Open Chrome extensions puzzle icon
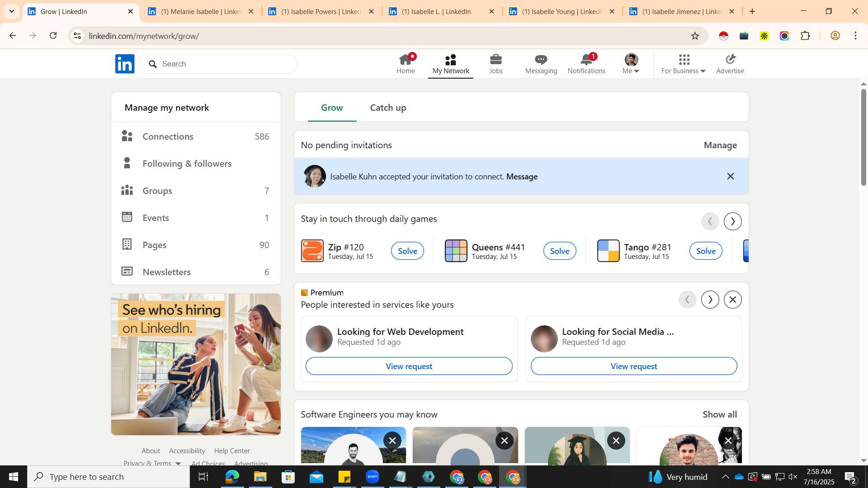868x488 pixels. [x=805, y=36]
